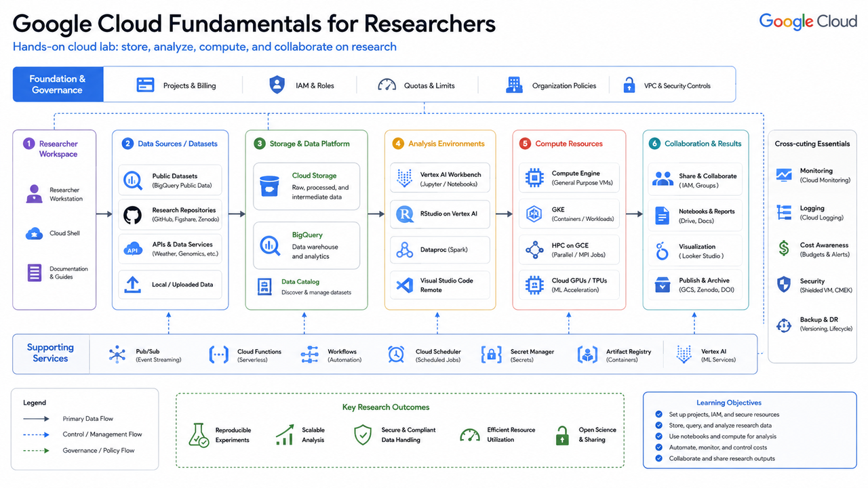Viewport: 868px width, 488px height.
Task: Click the Researcher Workspace heading
Action: coord(58,148)
